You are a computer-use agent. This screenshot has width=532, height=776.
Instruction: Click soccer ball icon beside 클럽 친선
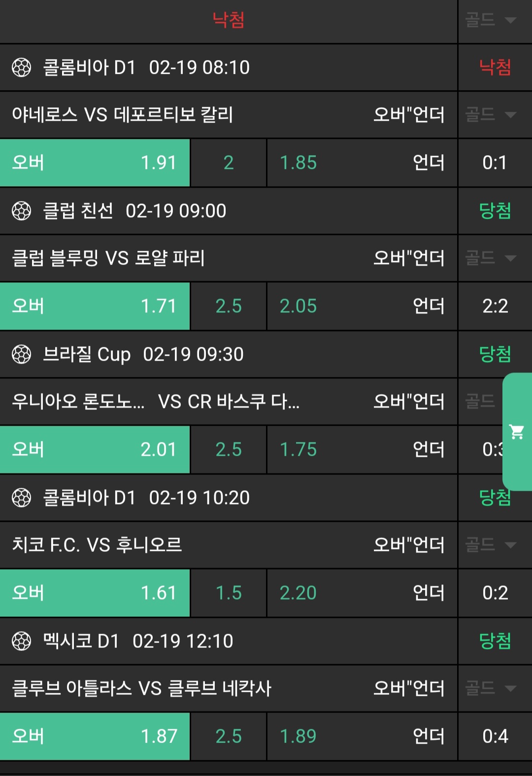21,211
